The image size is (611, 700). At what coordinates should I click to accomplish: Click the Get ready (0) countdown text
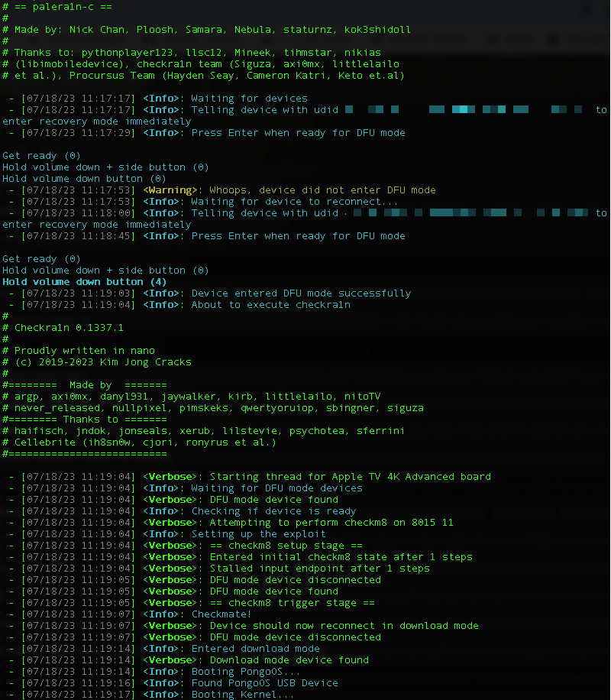click(x=34, y=155)
